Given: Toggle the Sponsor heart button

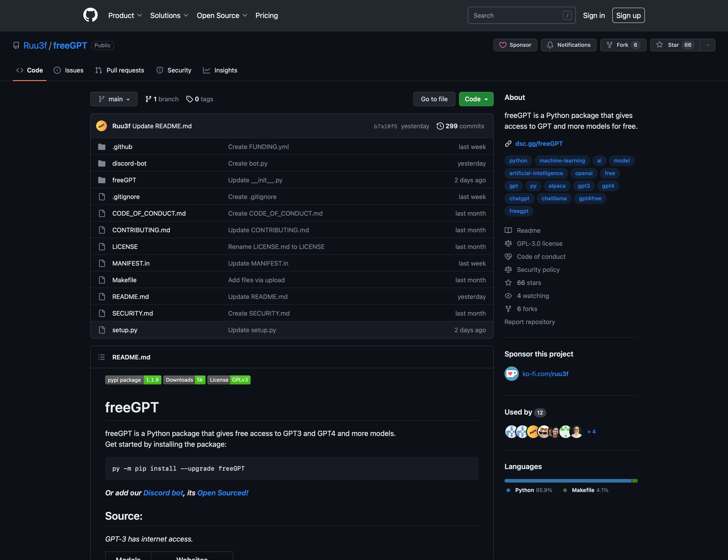Looking at the screenshot, I should 515,45.
